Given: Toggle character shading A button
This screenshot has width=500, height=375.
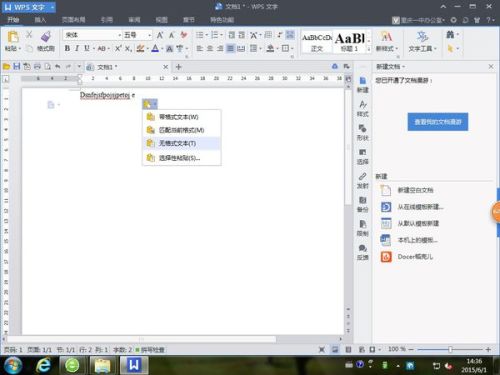Looking at the screenshot, I should (x=169, y=49).
